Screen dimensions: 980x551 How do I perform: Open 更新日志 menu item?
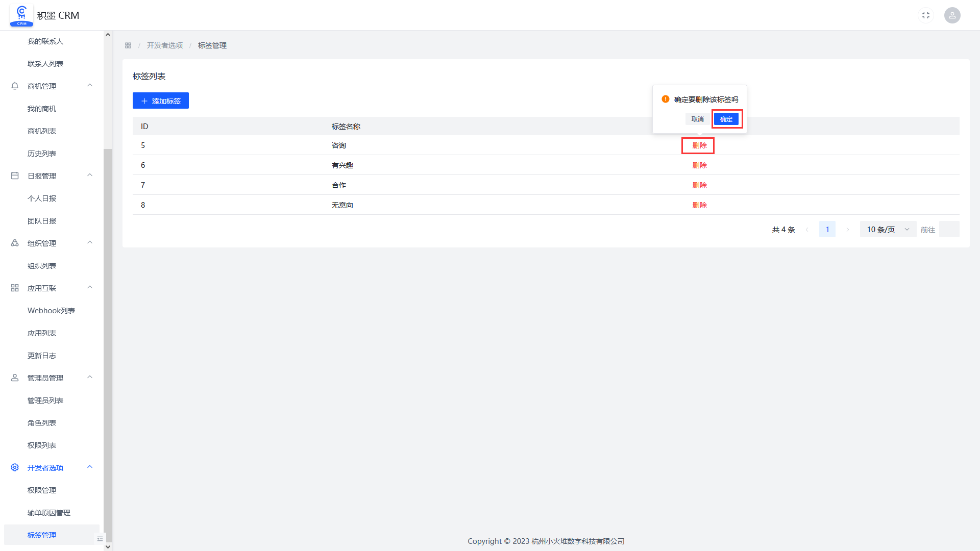point(42,356)
